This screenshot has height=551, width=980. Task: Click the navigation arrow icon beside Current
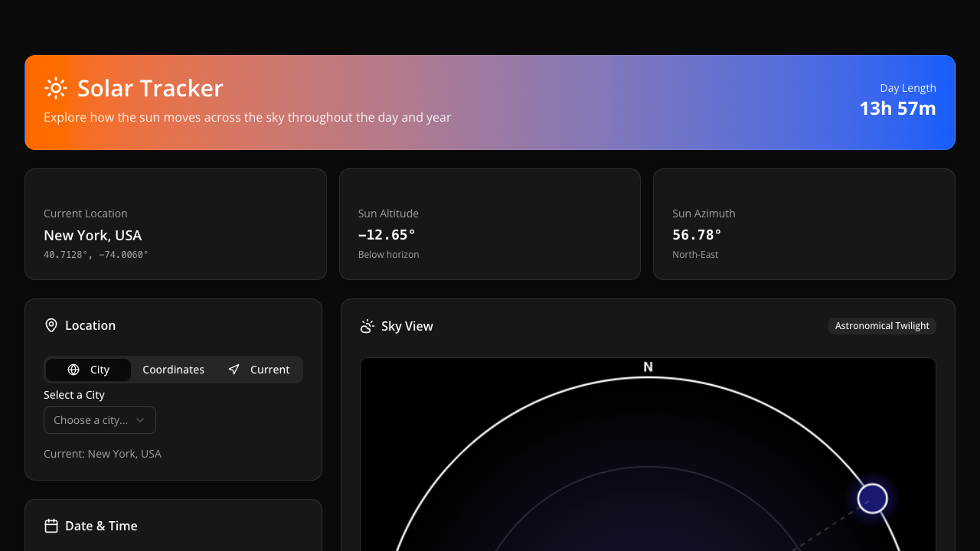[234, 370]
